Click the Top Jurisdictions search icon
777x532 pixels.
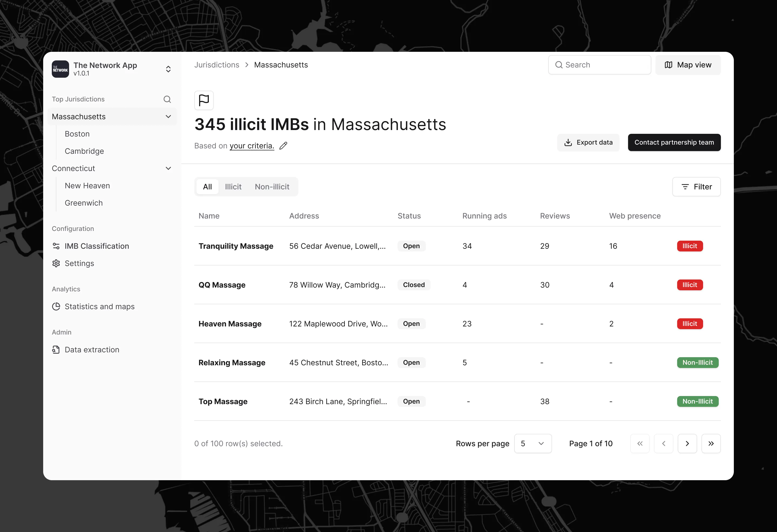(167, 99)
